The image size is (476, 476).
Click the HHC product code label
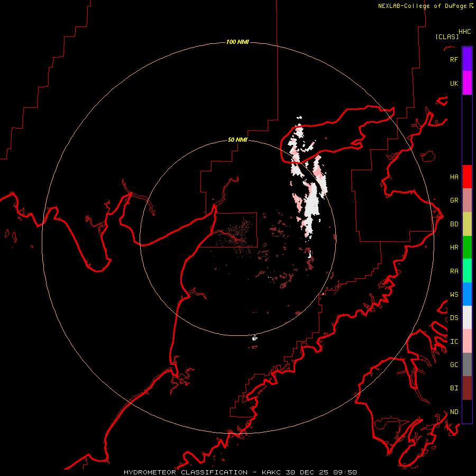[x=464, y=31]
